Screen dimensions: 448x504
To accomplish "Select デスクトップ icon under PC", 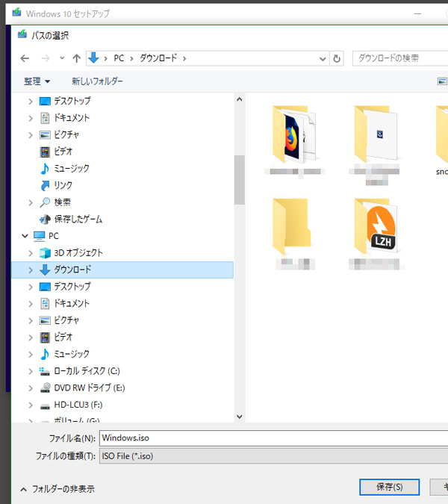I will (x=45, y=287).
